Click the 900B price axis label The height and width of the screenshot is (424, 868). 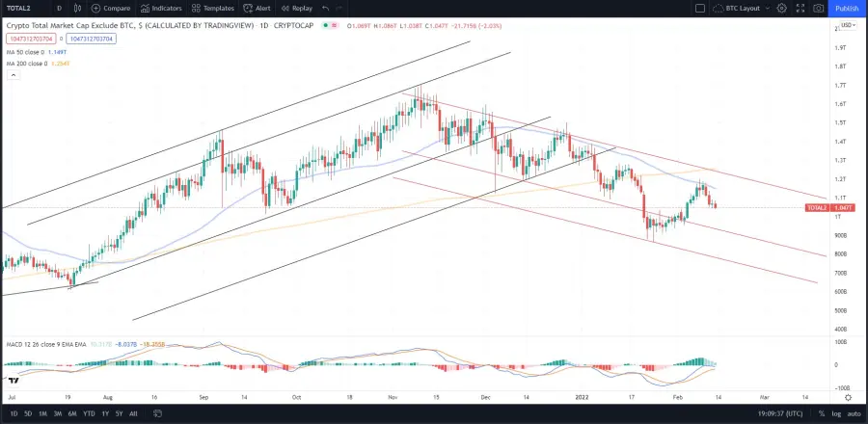click(841, 235)
